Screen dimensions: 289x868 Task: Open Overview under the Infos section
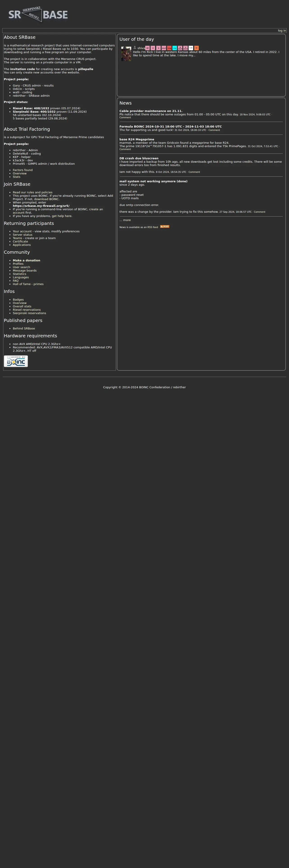[20, 303]
